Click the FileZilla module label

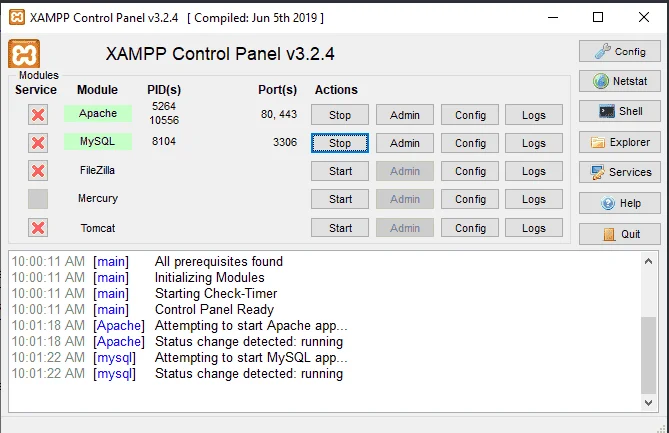pyautogui.click(x=97, y=170)
